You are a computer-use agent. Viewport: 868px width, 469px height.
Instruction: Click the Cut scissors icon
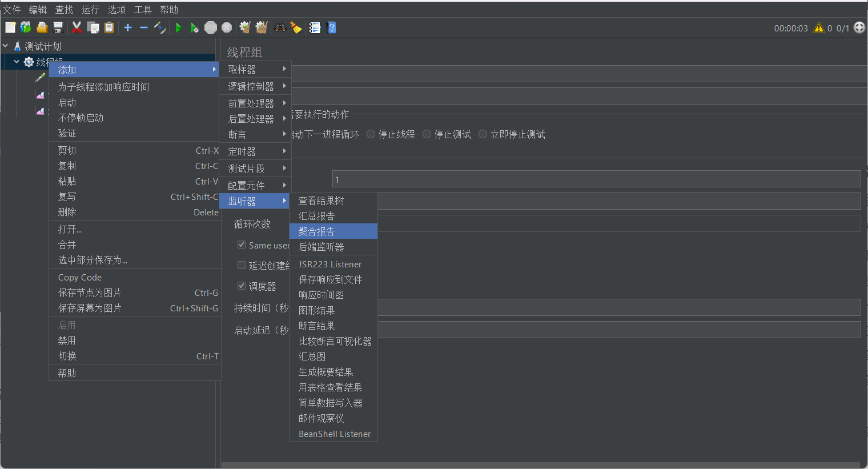[77, 27]
